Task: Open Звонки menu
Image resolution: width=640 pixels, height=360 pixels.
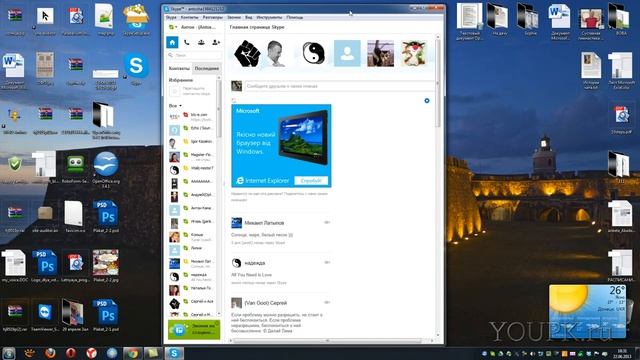Action: click(x=234, y=18)
